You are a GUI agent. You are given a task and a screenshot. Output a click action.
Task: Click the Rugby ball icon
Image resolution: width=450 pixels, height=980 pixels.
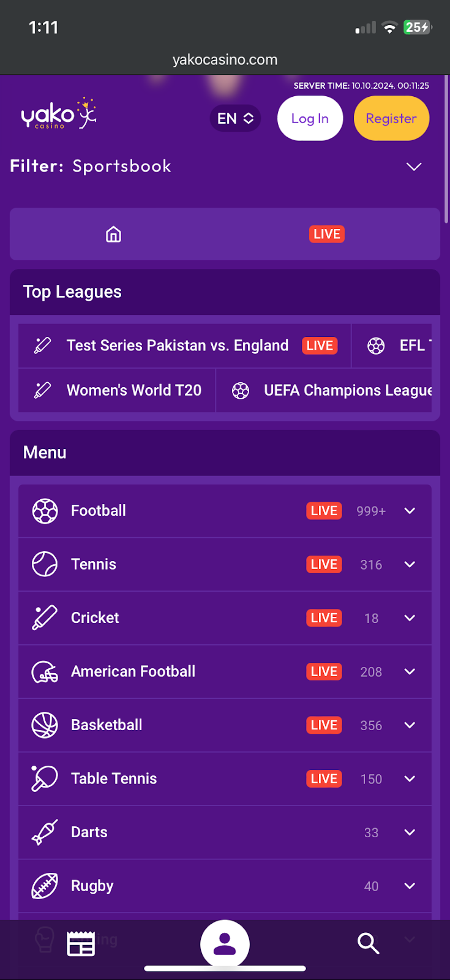pyautogui.click(x=45, y=886)
